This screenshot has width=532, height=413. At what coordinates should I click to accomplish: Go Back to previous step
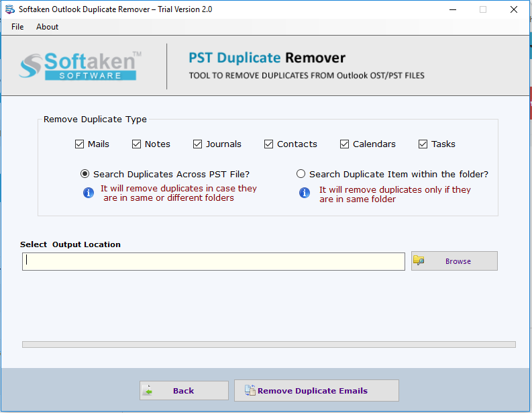pyautogui.click(x=184, y=391)
